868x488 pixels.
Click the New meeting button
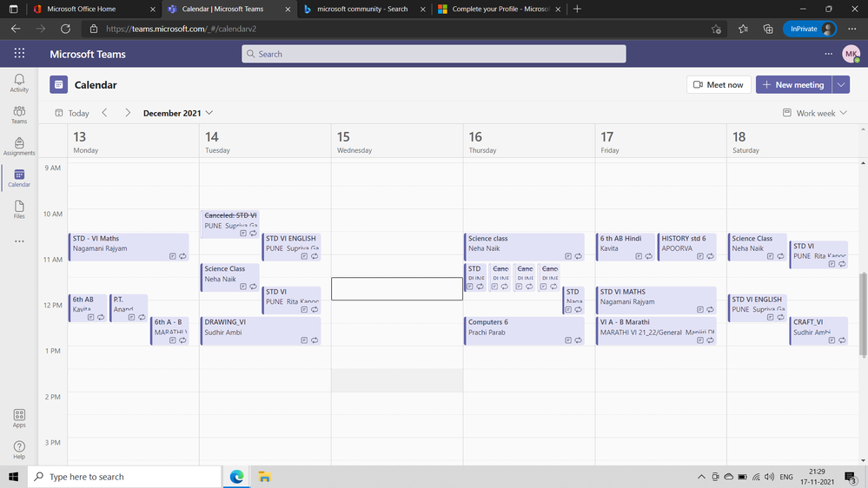click(x=793, y=84)
